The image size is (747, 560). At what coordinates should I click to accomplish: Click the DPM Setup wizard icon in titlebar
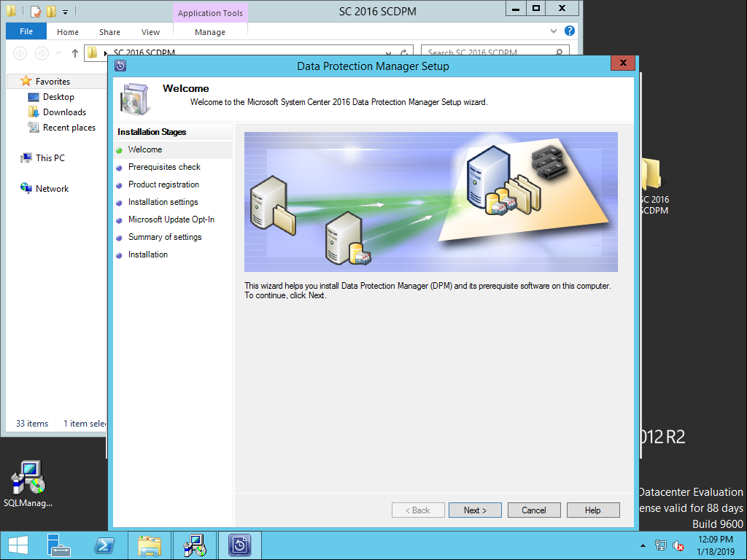[120, 66]
